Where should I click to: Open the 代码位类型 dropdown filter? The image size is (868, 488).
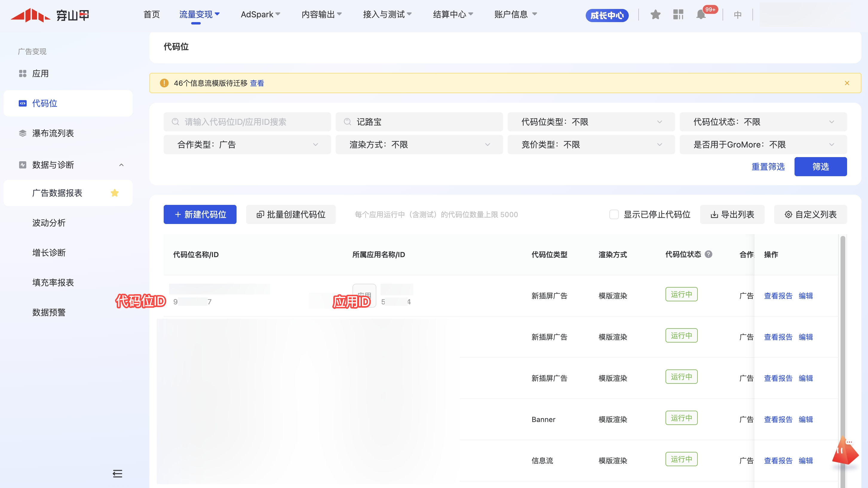click(591, 122)
